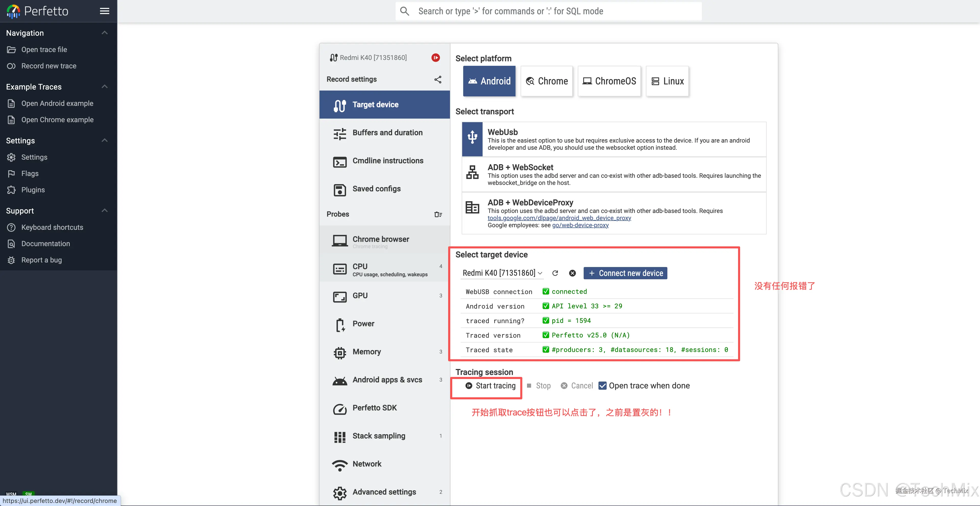The image size is (980, 506).
Task: Collapse the Example Traces section
Action: [105, 87]
